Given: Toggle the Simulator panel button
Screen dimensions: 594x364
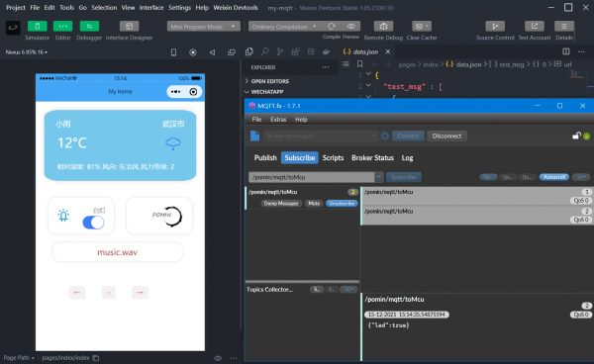Looking at the screenshot, I should 38,26.
